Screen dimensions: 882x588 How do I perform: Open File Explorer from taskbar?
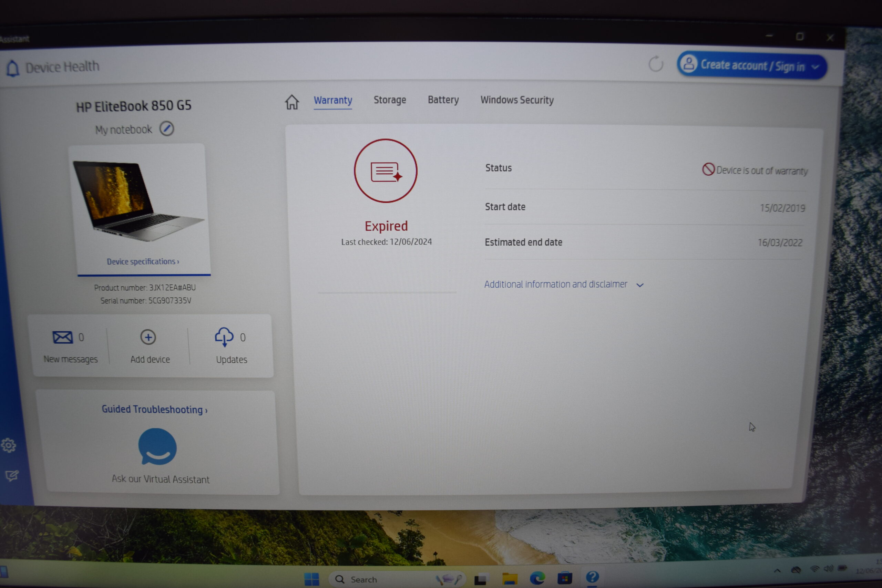coord(510,579)
